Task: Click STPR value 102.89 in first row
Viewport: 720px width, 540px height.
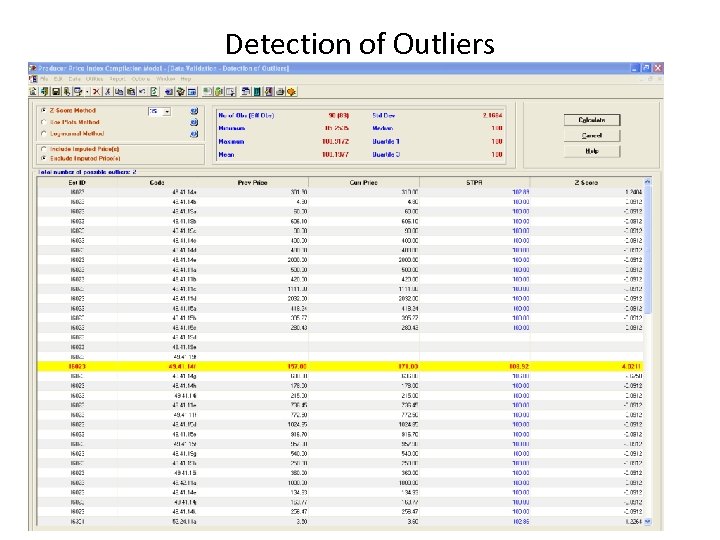Action: coord(521,192)
